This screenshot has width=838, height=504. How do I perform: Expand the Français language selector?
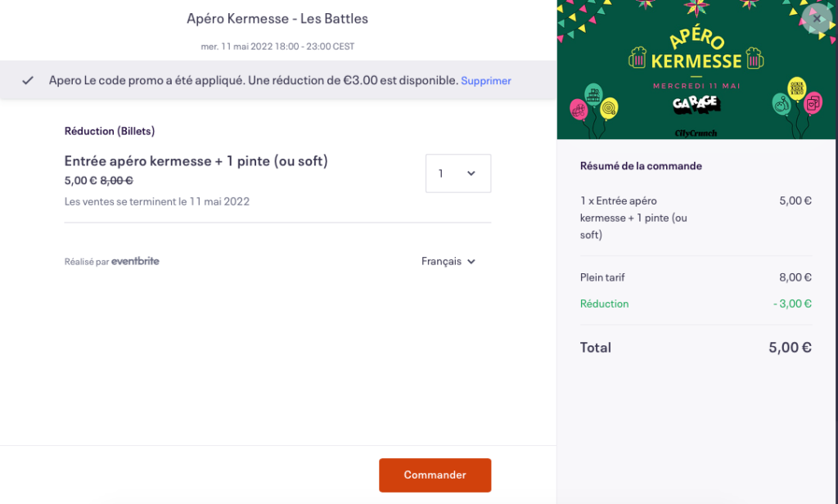(448, 262)
